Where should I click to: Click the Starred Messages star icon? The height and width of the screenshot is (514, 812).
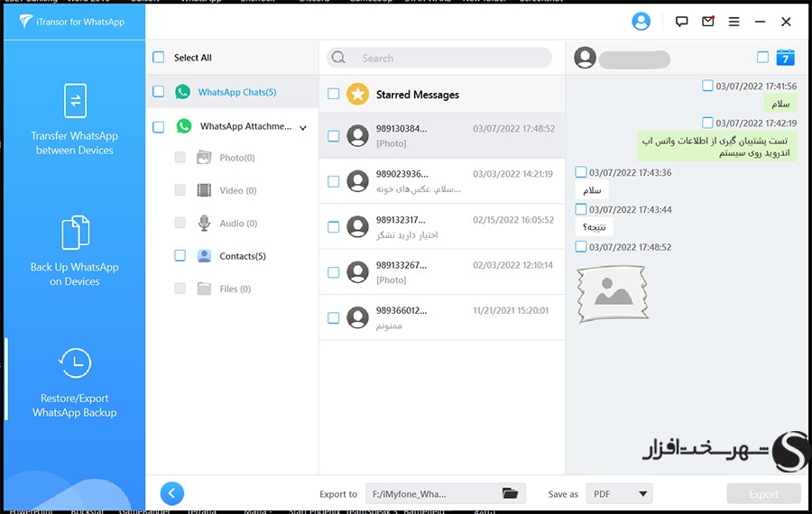357,94
